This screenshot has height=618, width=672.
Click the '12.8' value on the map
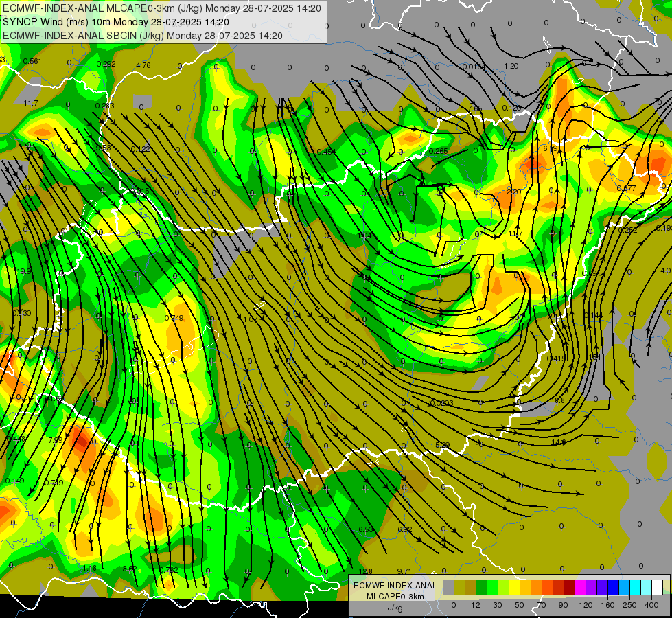coord(366,571)
